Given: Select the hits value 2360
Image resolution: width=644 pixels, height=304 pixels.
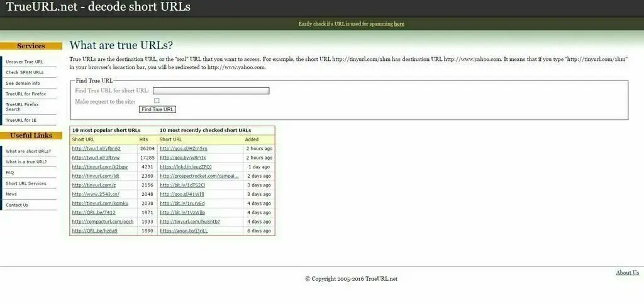Looking at the screenshot, I should (147, 176).
